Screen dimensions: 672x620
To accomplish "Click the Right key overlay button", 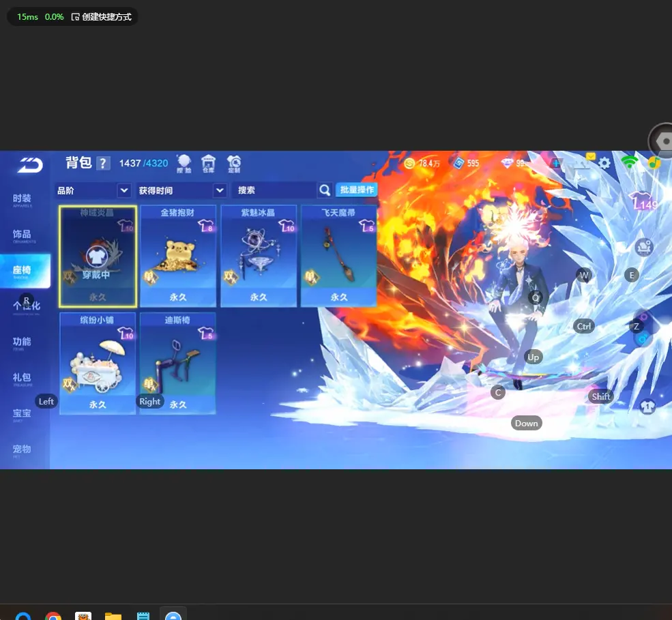I will pyautogui.click(x=149, y=402).
